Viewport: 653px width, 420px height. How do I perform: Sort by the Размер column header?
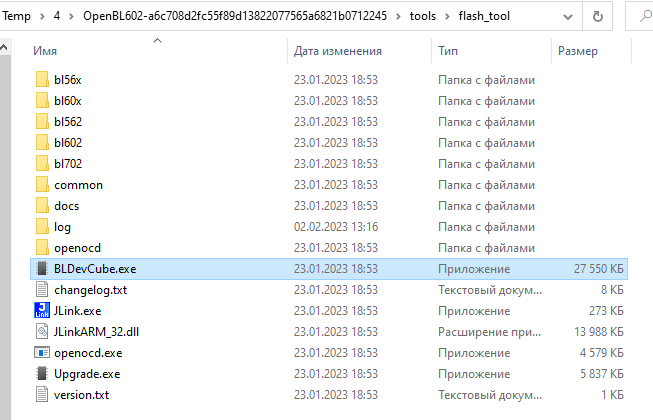point(578,51)
